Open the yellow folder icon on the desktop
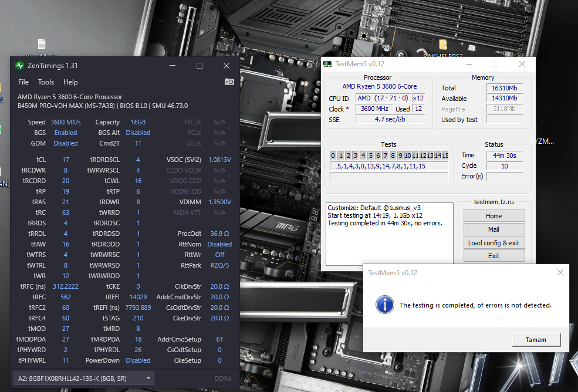The image size is (578, 392). click(x=442, y=45)
